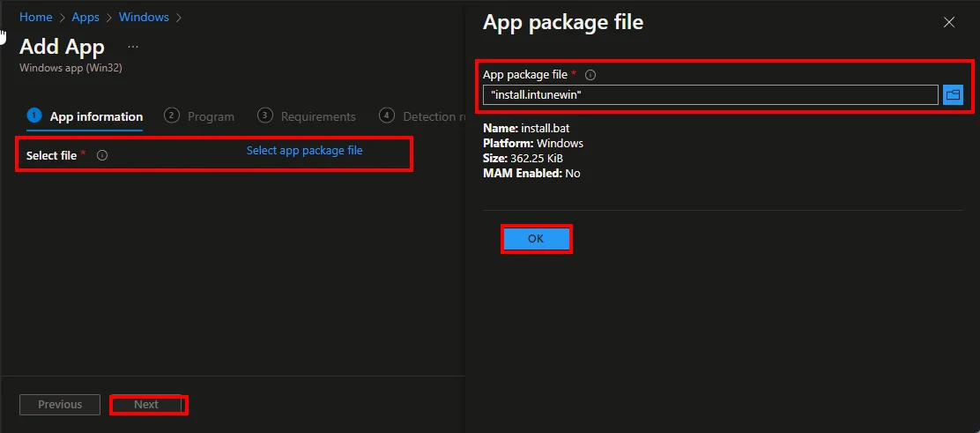
Task: Click the MAM Enabled: No text
Action: click(x=532, y=174)
